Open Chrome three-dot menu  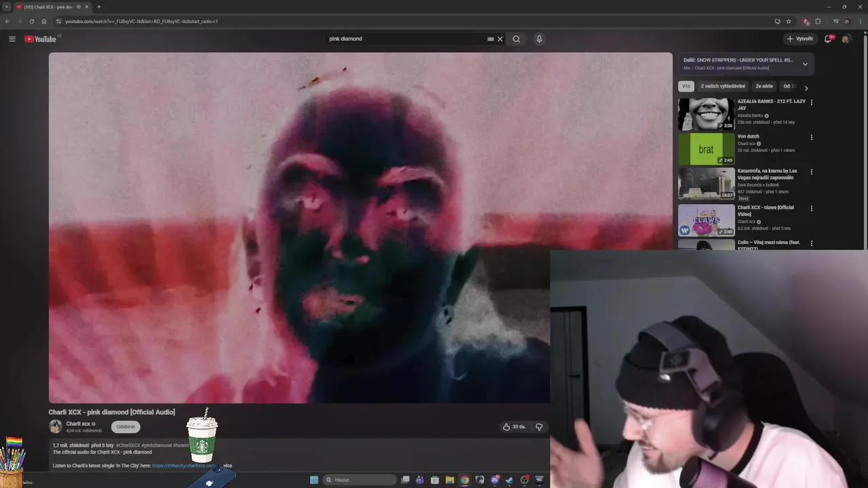click(x=861, y=21)
